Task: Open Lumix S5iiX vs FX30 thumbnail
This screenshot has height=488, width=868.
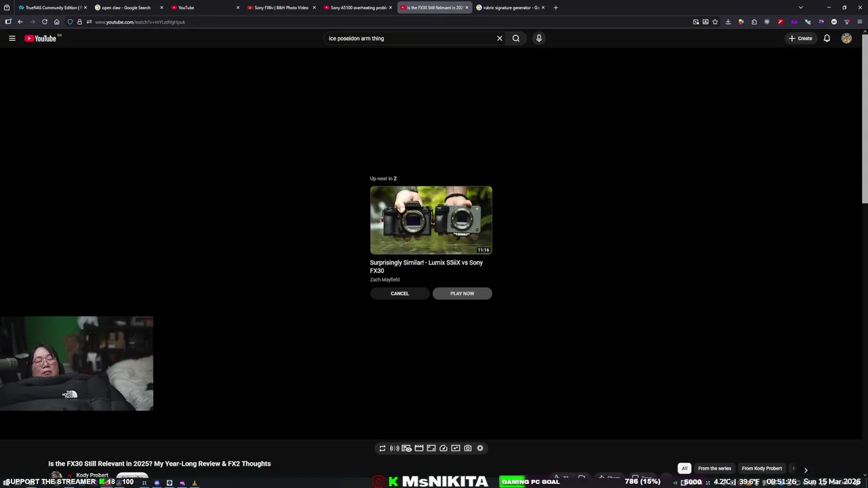Action: pos(431,220)
